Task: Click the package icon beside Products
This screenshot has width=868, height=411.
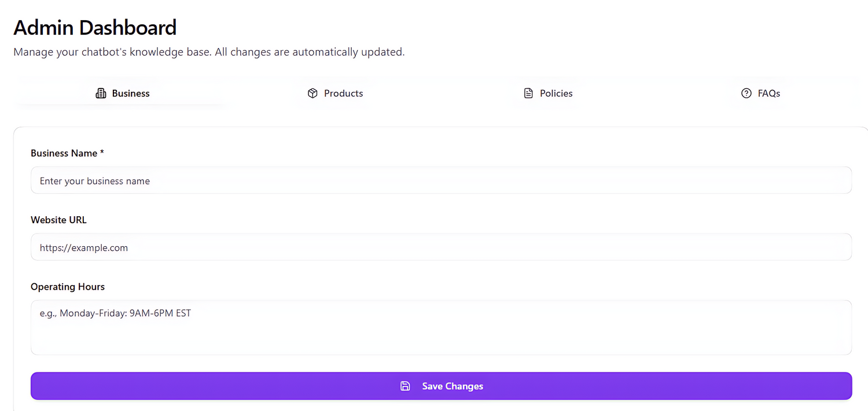Action: [x=312, y=92]
